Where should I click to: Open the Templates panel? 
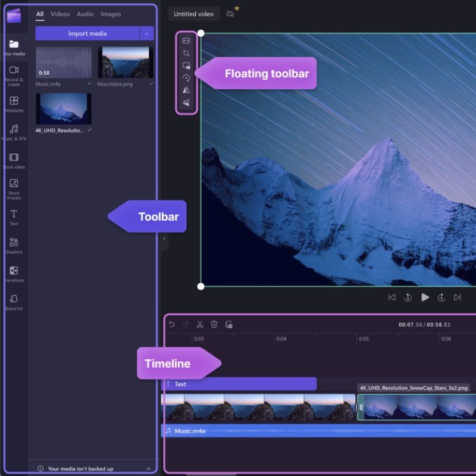coord(14,101)
